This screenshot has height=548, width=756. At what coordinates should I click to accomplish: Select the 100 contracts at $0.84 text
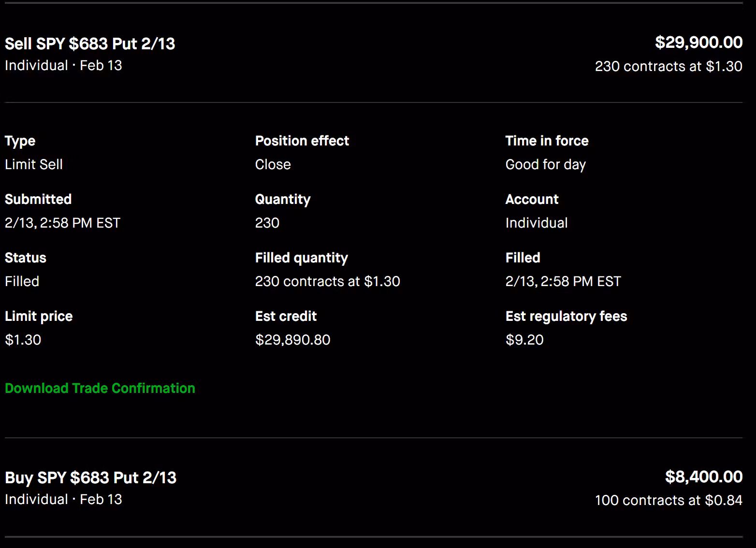[x=668, y=500]
